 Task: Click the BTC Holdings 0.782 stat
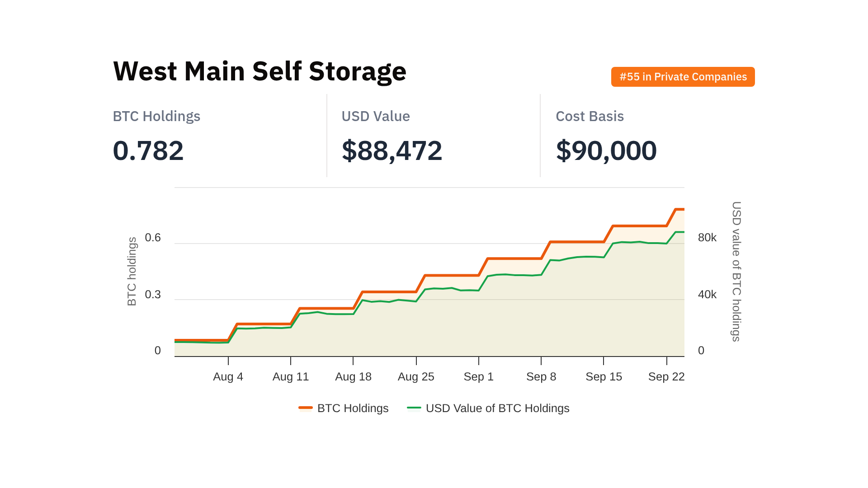tap(148, 150)
